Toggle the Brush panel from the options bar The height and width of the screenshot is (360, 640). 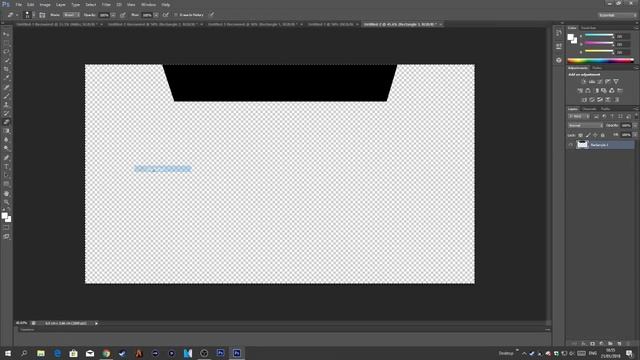pyautogui.click(x=42, y=15)
